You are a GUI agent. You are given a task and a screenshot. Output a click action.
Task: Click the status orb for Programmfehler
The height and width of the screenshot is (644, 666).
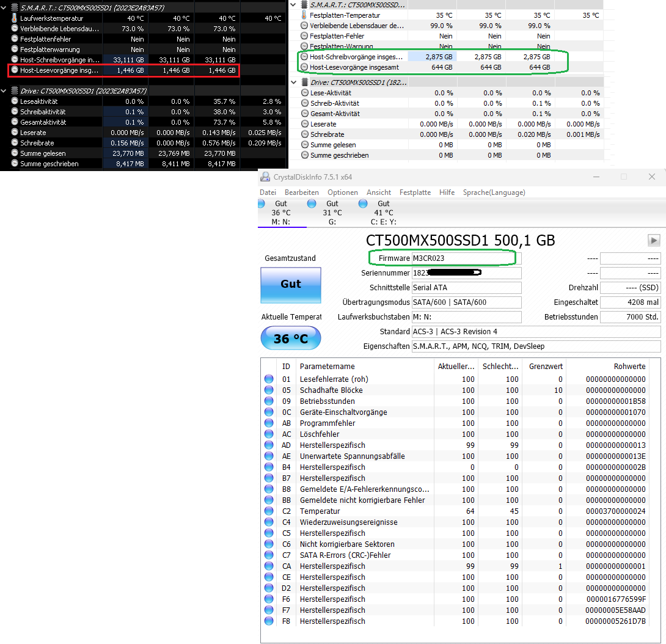point(269,423)
